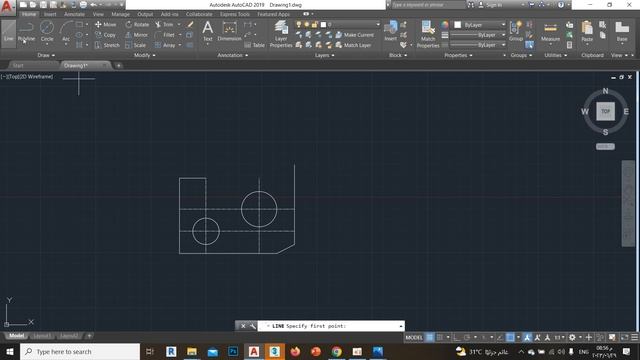Open the object color ByLayer dropdown
Viewport: 640px width, 360px height.
[x=480, y=25]
